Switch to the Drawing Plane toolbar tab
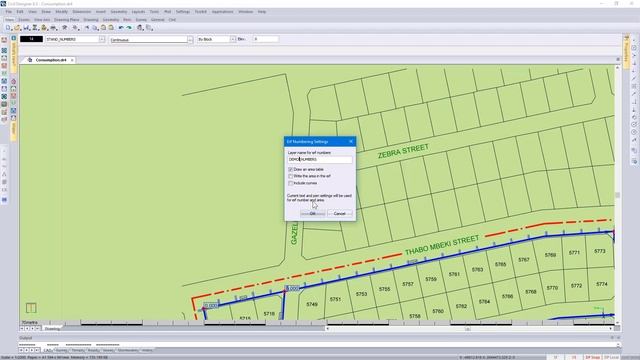The height and width of the screenshot is (360, 640). (x=67, y=20)
